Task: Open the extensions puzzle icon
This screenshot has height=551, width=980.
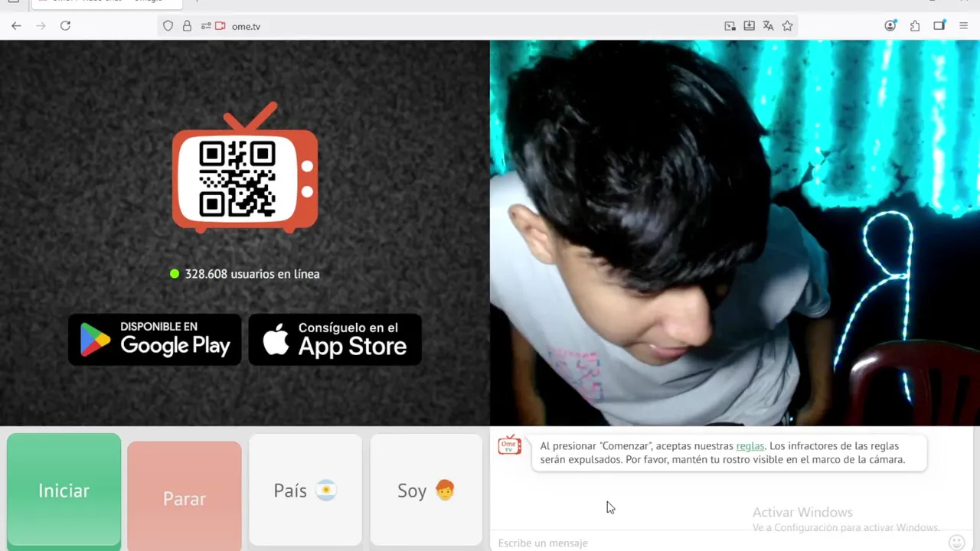Action: (x=915, y=26)
